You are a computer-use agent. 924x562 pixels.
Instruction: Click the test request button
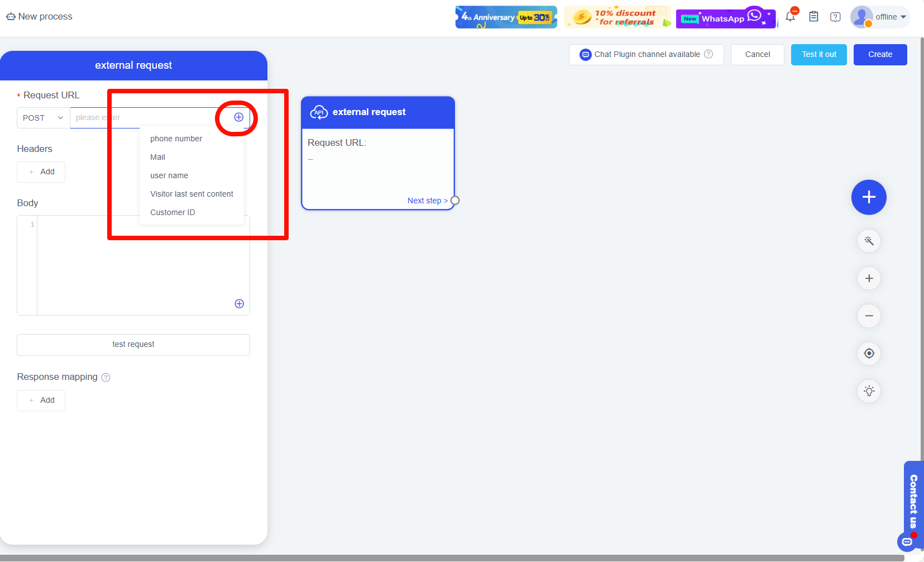133,345
